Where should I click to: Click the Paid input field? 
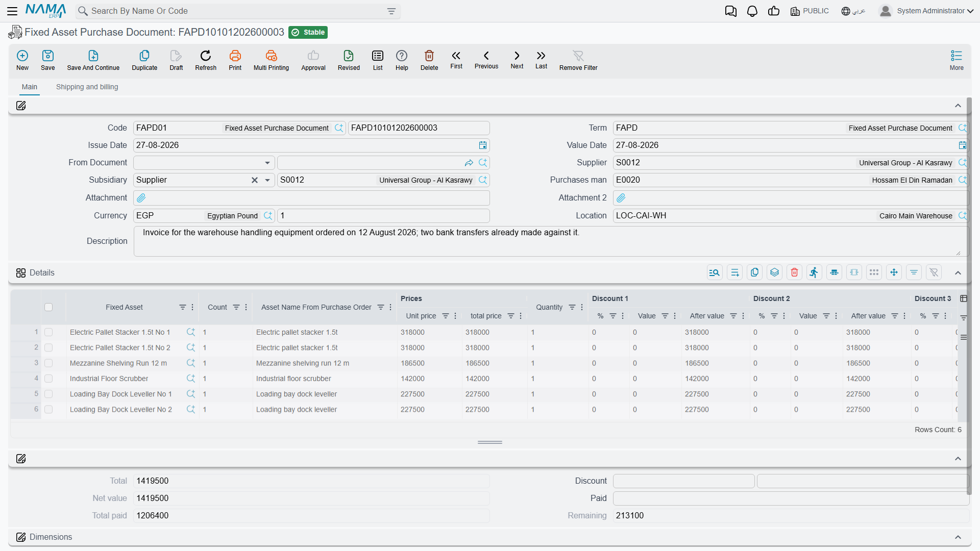(x=791, y=498)
